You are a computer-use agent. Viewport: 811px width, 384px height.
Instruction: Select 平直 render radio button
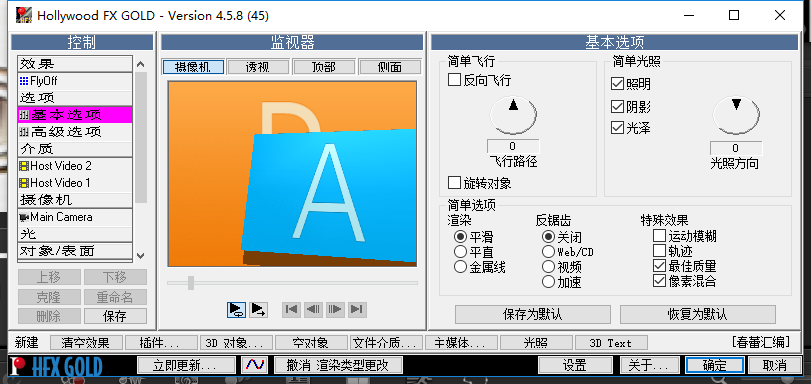tap(460, 252)
